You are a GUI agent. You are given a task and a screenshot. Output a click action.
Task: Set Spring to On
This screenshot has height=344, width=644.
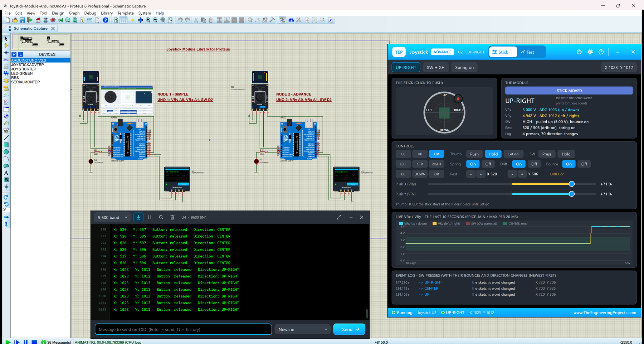coord(473,164)
